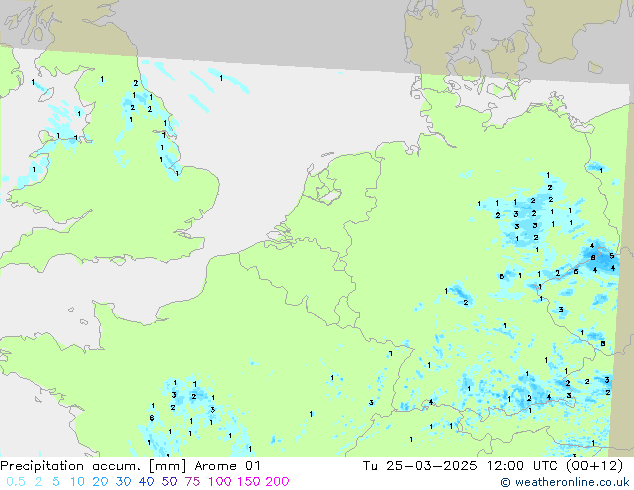The width and height of the screenshot is (634, 490).
Task: Click the 75 legend value
Action: pos(192,482)
